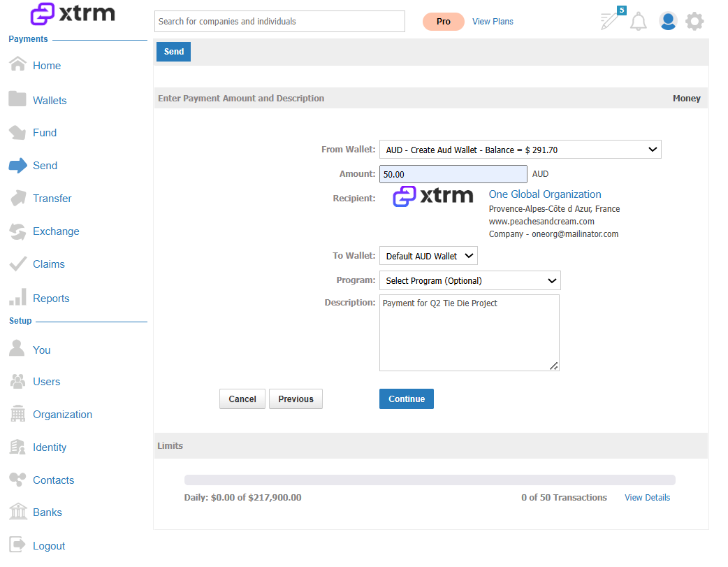The image size is (728, 567).
Task: Open the Reports menu item
Action: point(51,299)
